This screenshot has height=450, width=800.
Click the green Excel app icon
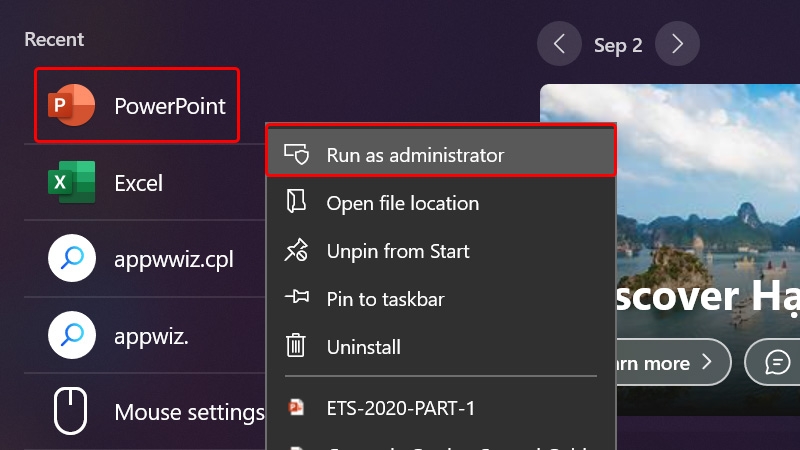coord(71,182)
